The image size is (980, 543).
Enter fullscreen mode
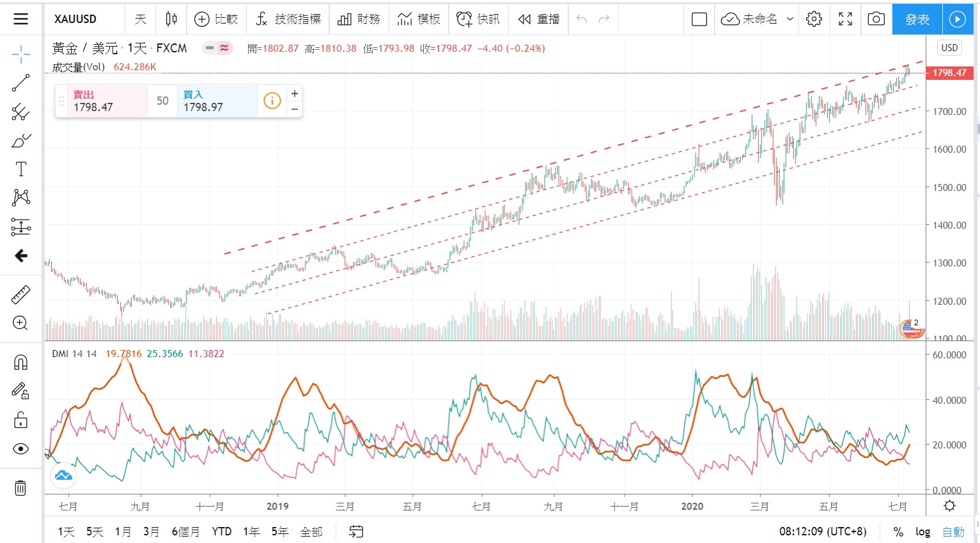click(x=845, y=19)
